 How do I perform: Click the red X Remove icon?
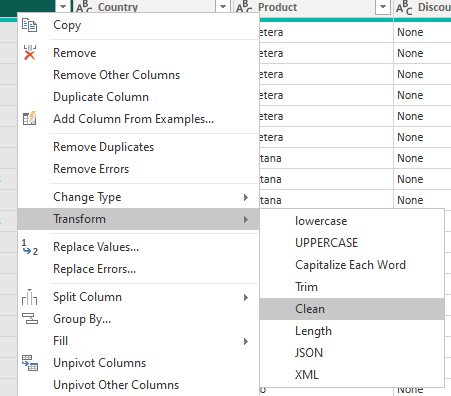pyautogui.click(x=30, y=52)
